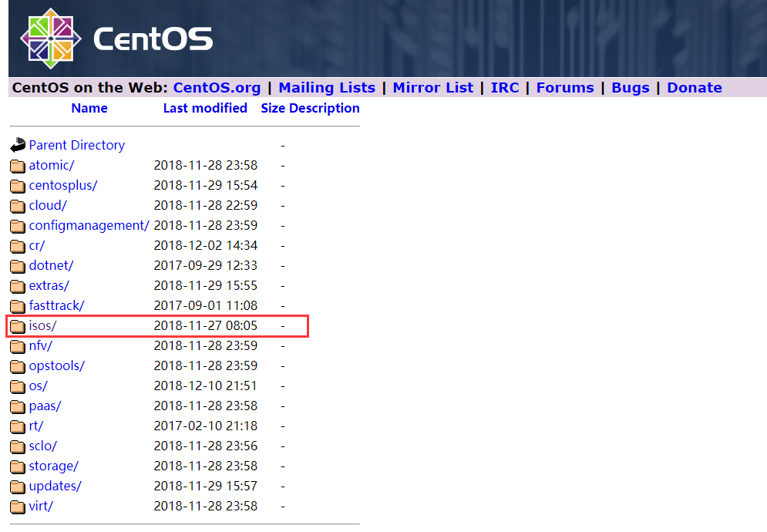Screen dimensions: 767x532
Task: Sort listing by Last modified header
Action: 205,108
